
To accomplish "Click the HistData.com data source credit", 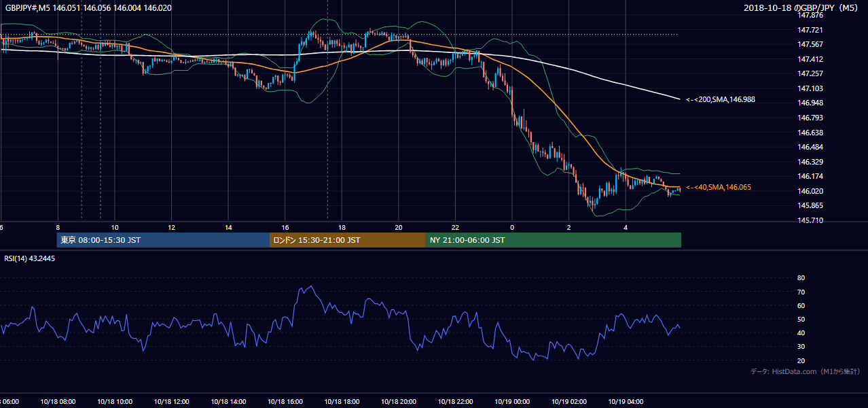I will pos(806,371).
